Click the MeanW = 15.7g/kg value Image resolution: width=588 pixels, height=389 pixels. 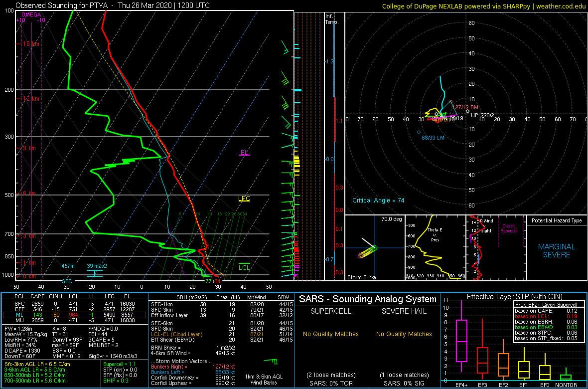(25, 334)
